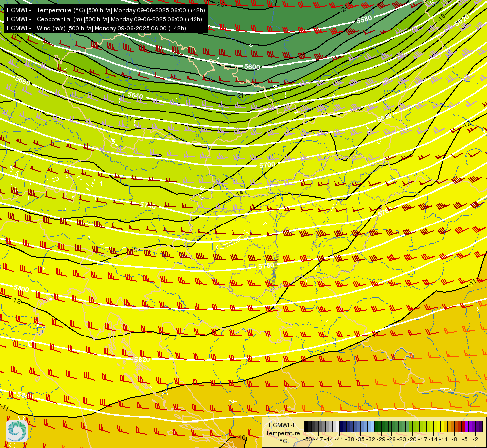
Task: Click the -44 legend scale value
Action: click(x=329, y=439)
